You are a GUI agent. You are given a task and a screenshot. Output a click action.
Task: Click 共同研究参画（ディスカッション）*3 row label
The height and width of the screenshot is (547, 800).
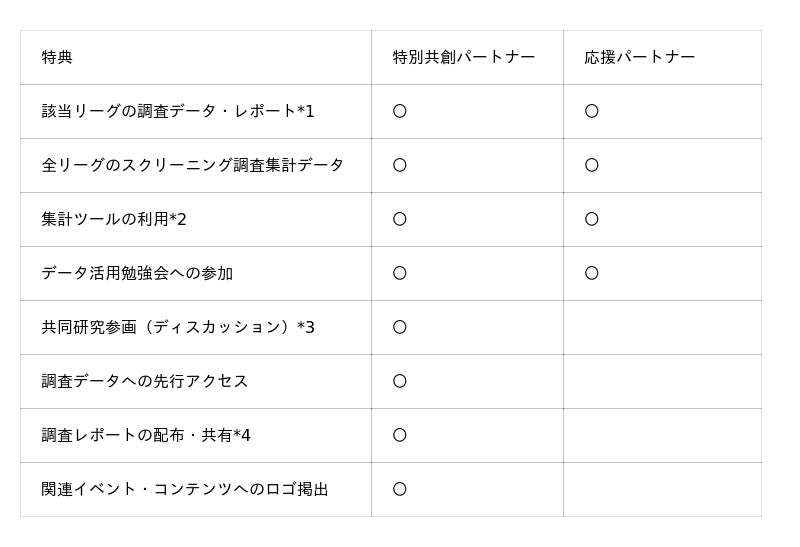coord(178,327)
